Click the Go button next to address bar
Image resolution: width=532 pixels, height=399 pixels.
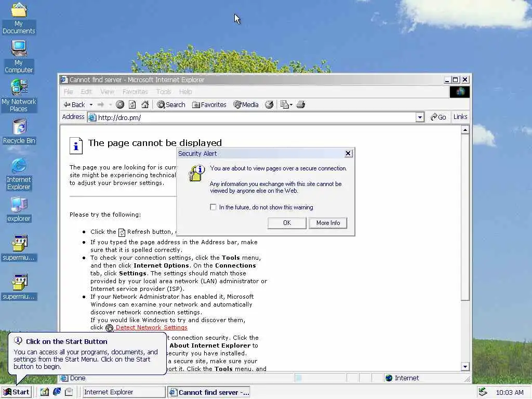tap(438, 117)
